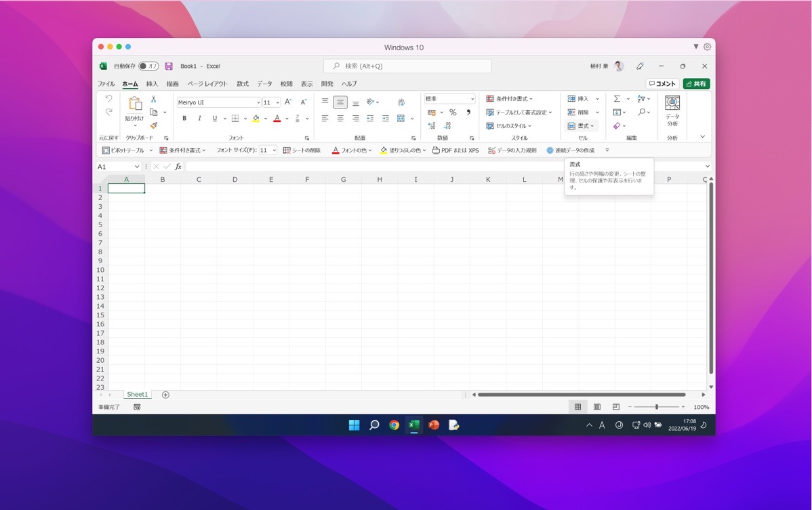Click the zoom slider handle
The height and width of the screenshot is (510, 812).
coord(657,407)
